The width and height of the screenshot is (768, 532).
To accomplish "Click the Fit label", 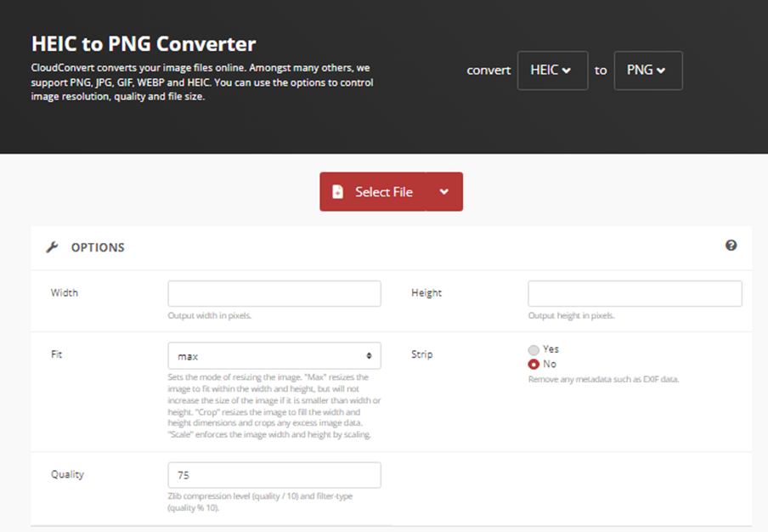I will pos(56,354).
